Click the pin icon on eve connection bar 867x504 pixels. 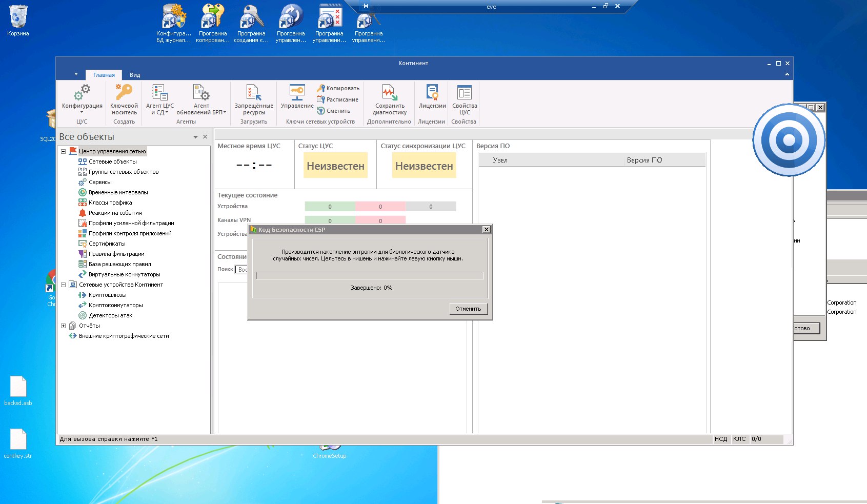[x=365, y=6]
